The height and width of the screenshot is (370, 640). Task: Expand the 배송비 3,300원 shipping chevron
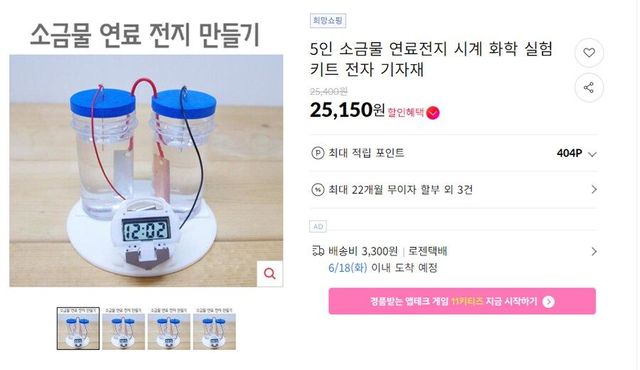pos(594,251)
